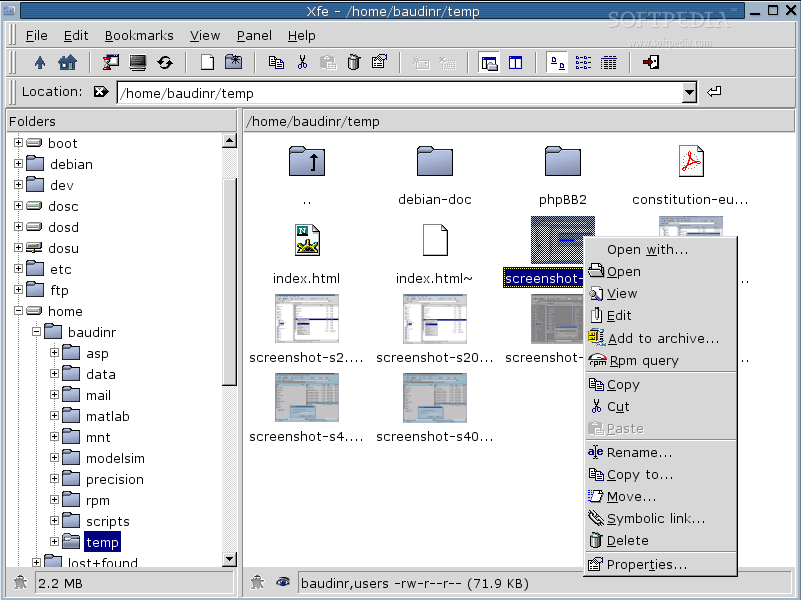Screen dimensions: 801x600
Task: Go up to parent directory toolbar icon
Action: click(x=40, y=63)
